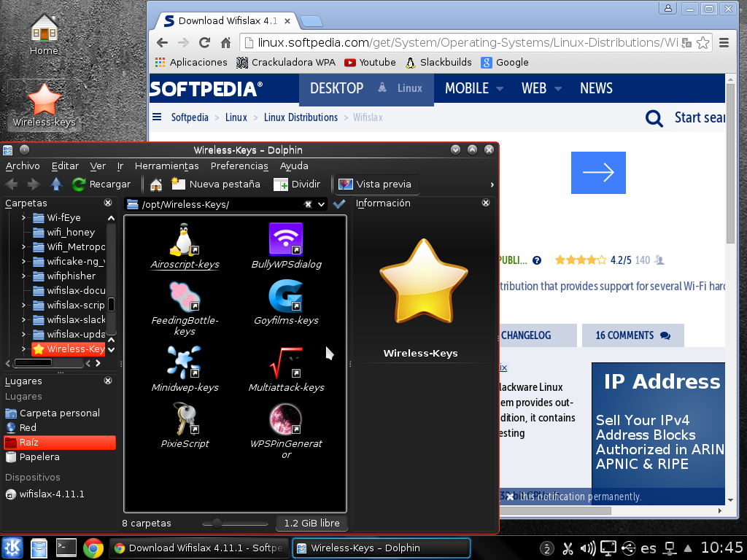747x560 pixels.
Task: Click Recargar to reload the folder
Action: [101, 184]
